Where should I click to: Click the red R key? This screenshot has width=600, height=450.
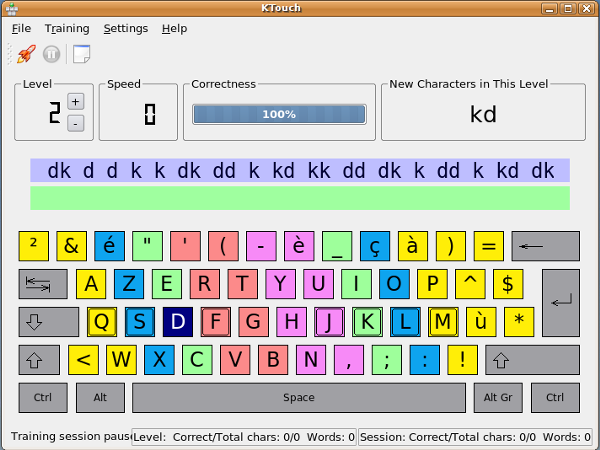point(205,284)
